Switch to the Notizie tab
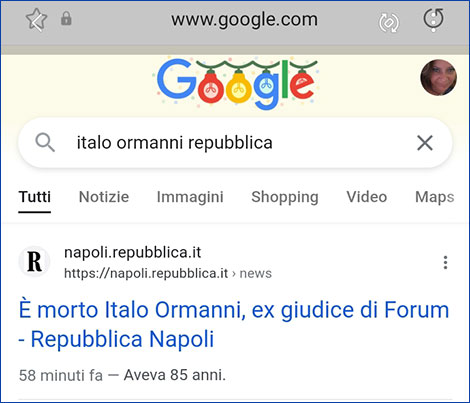The image size is (470, 403). [104, 197]
